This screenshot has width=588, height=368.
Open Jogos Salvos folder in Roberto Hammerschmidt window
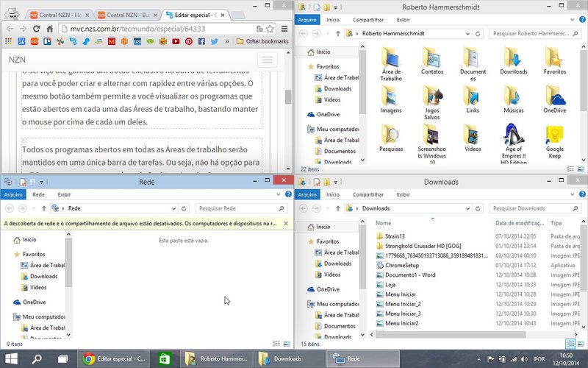pyautogui.click(x=432, y=103)
